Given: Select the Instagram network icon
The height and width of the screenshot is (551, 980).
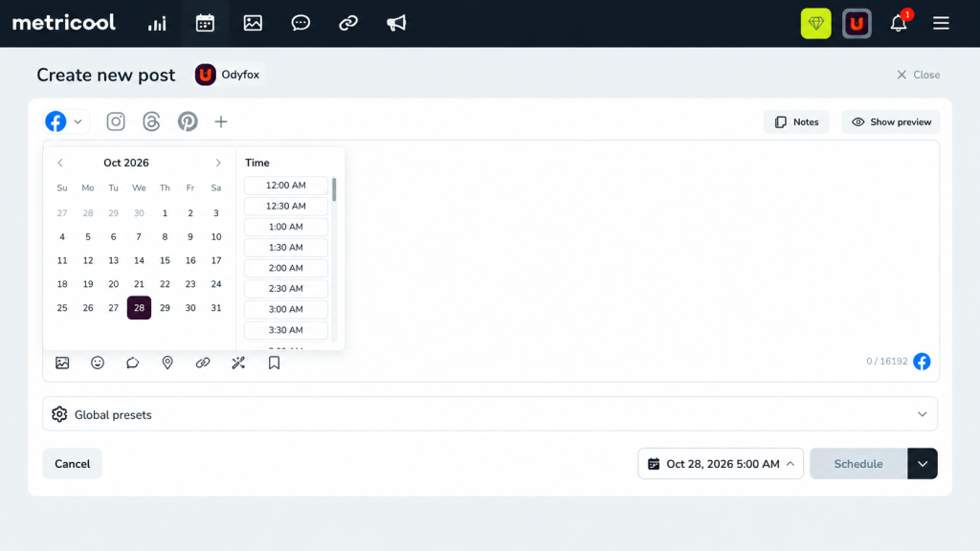Looking at the screenshot, I should click(x=116, y=121).
